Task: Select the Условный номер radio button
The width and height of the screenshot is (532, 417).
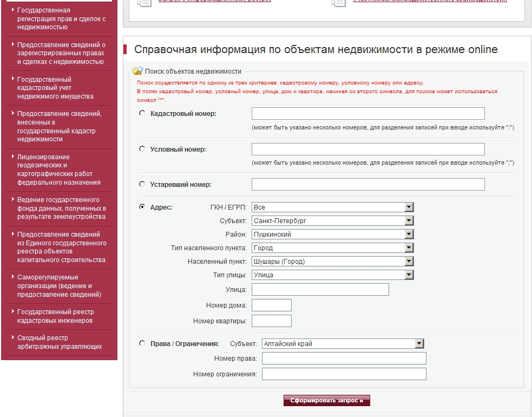Action: (x=142, y=149)
